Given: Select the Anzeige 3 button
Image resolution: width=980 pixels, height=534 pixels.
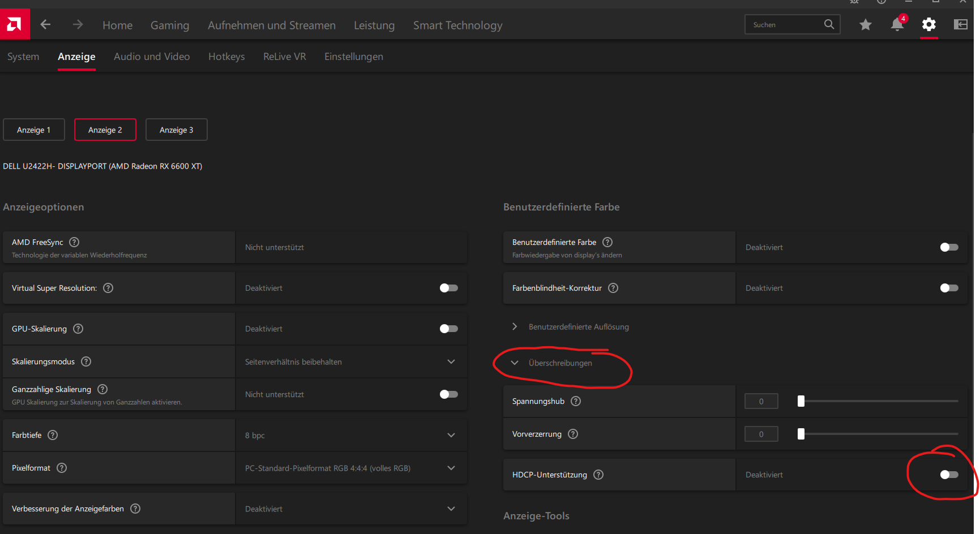Looking at the screenshot, I should [x=177, y=130].
